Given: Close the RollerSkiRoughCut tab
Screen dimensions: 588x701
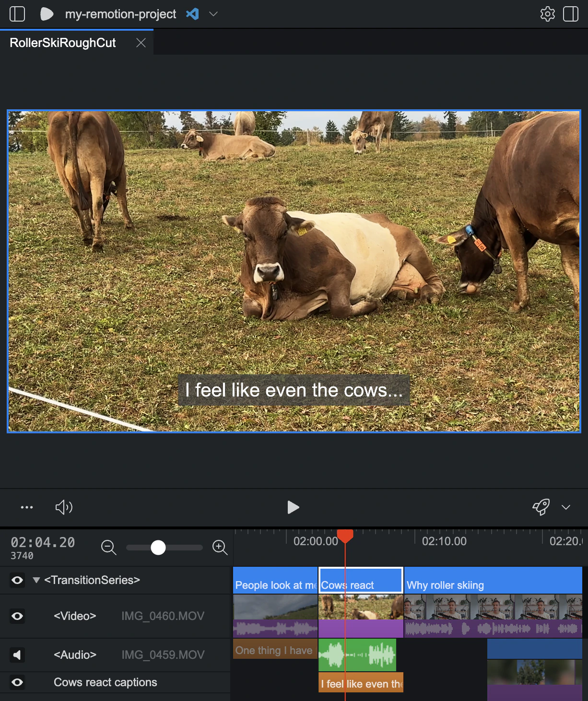Looking at the screenshot, I should pos(141,43).
